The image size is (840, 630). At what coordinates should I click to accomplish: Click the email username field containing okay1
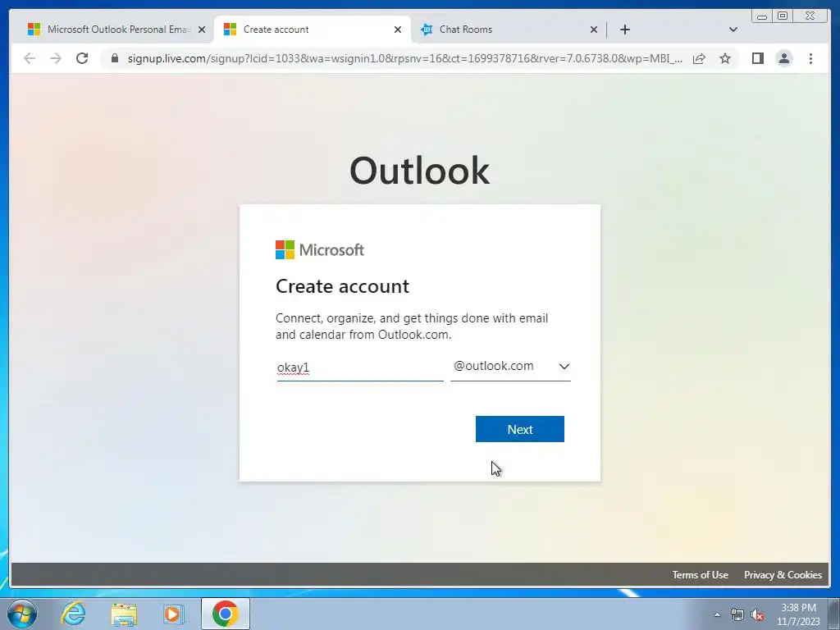click(360, 367)
